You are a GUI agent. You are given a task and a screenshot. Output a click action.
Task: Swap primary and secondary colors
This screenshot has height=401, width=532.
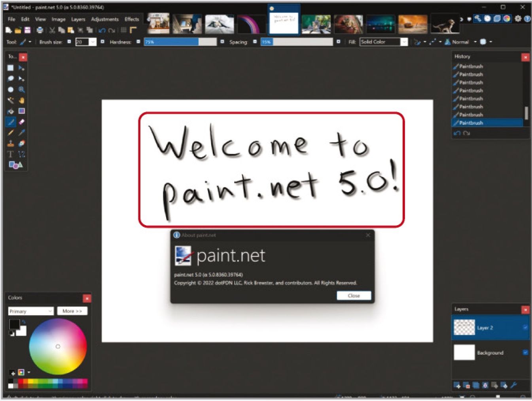[x=23, y=322]
